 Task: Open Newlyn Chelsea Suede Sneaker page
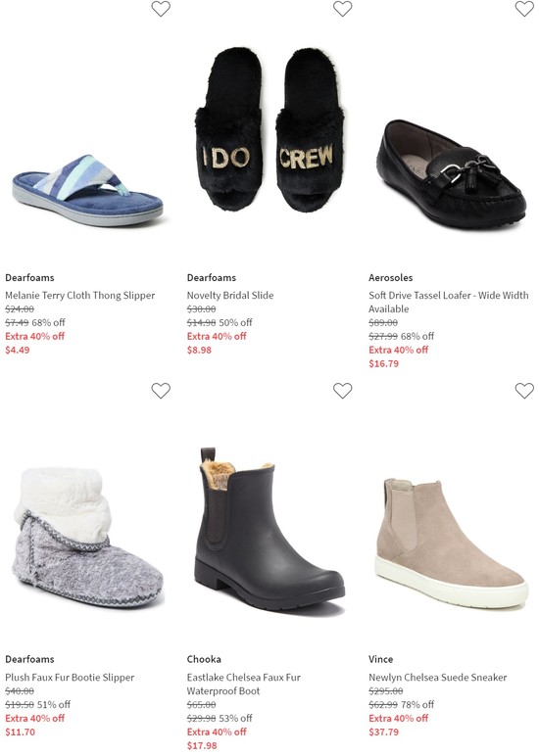click(x=438, y=677)
